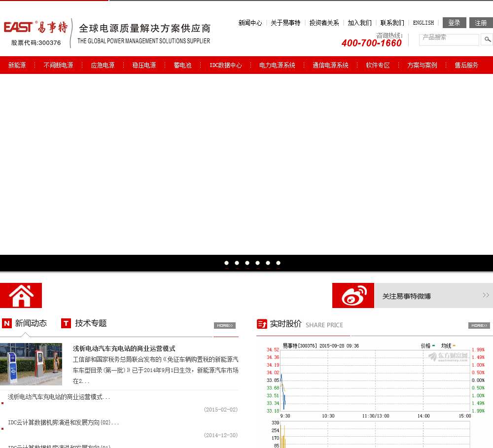Viewport: 493px width, 448px height.
Task: Open IDC云计算数据机房演进和发展方向(02) article
Action: click(63, 422)
